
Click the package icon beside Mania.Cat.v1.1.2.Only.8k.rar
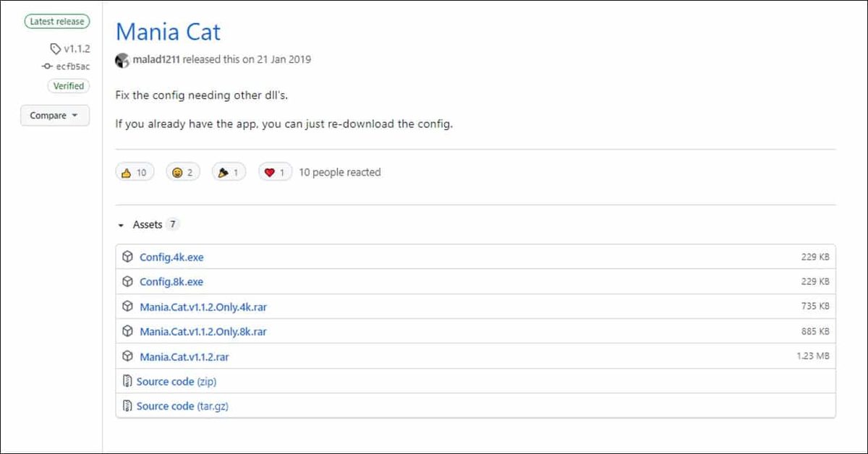(x=127, y=331)
